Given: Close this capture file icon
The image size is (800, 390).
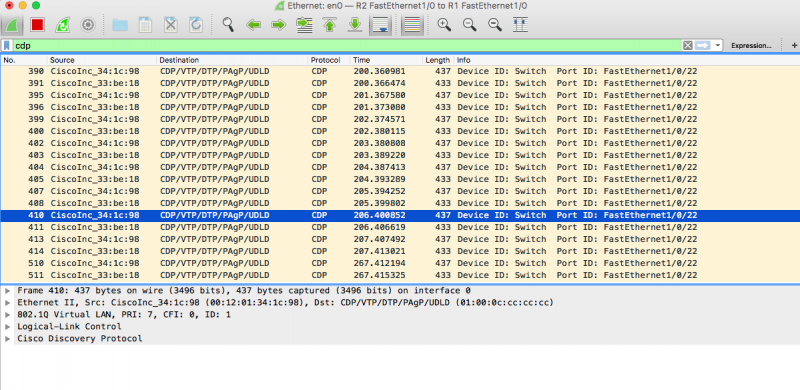Looking at the screenshot, I should pos(170,25).
